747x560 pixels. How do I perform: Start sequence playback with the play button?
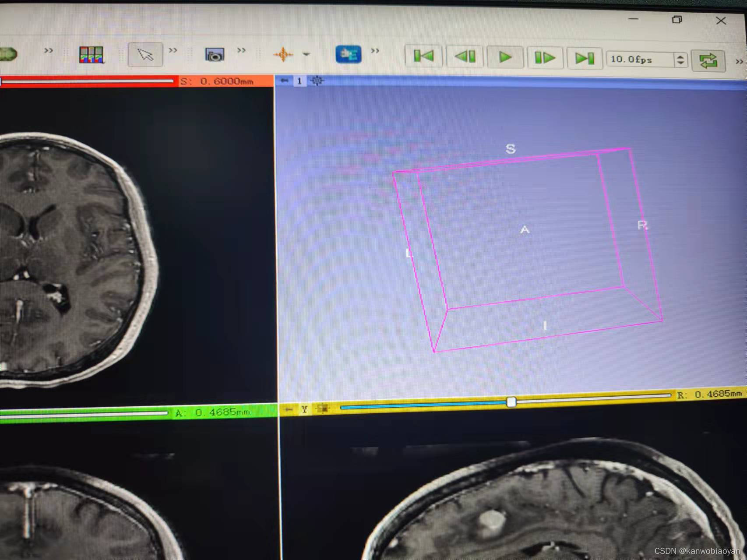pos(505,57)
